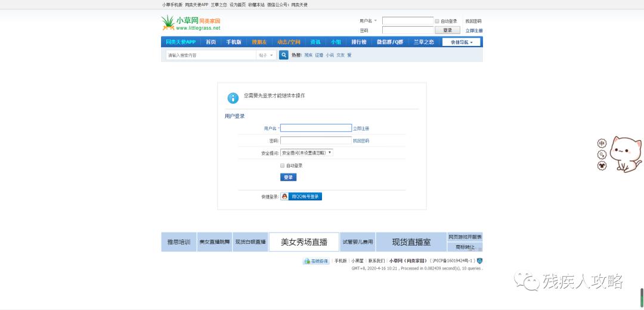
Task: Click 现货白银直播 ad banner
Action: [250, 242]
